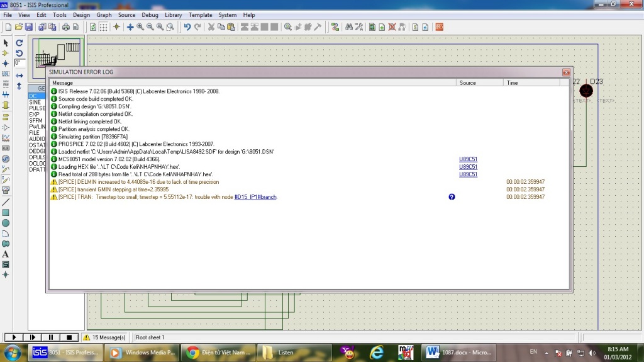Select the arrow Selection mode tool
Image resolution: width=644 pixels, height=362 pixels.
(x=6, y=43)
